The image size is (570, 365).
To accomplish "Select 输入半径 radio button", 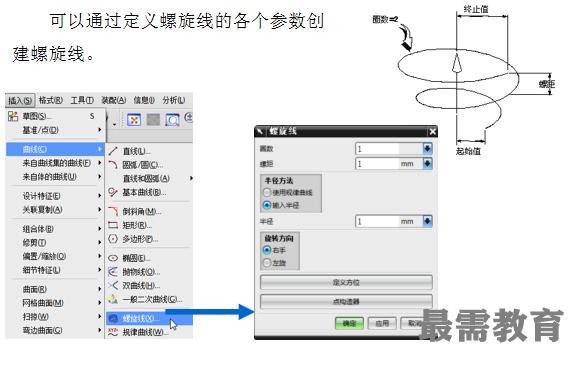I will [x=267, y=205].
